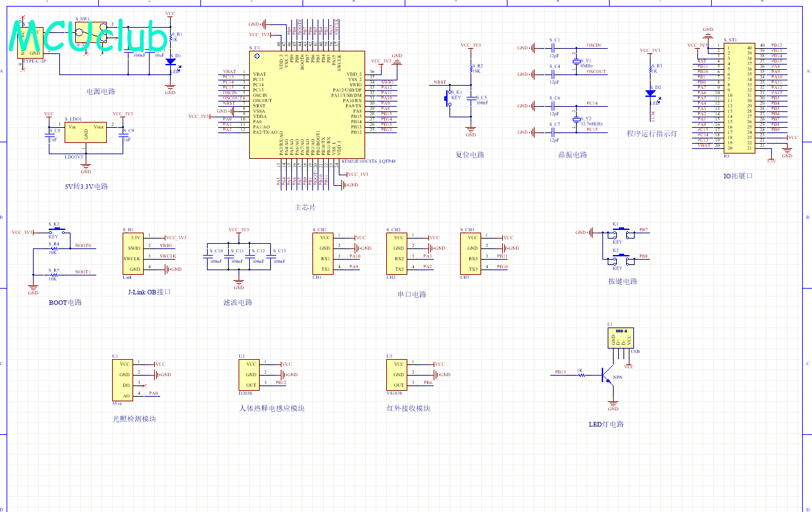This screenshot has width=812, height=512.
Task: Click the S_D1 power LED
Action: pos(171,61)
